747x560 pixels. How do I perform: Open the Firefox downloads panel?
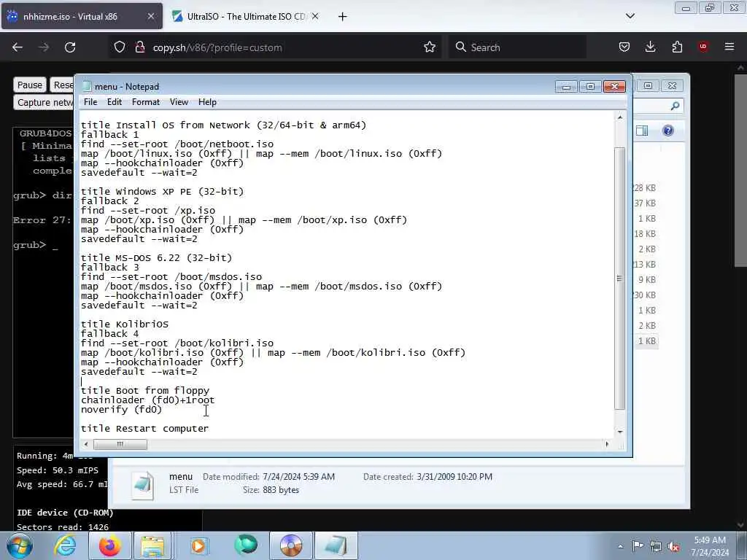(x=650, y=47)
